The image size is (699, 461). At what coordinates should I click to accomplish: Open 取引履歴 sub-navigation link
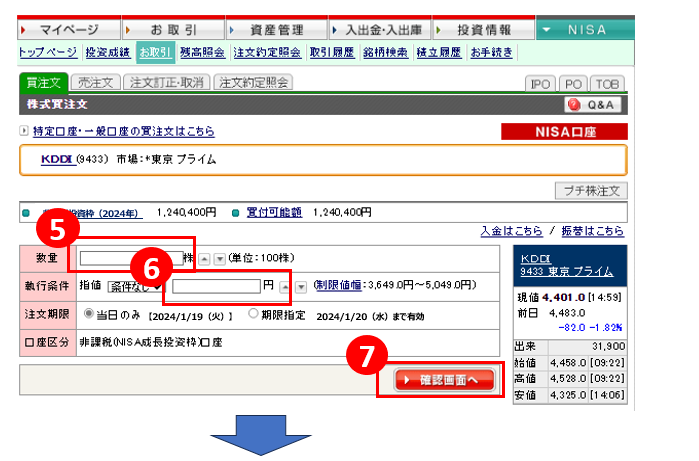[332, 53]
